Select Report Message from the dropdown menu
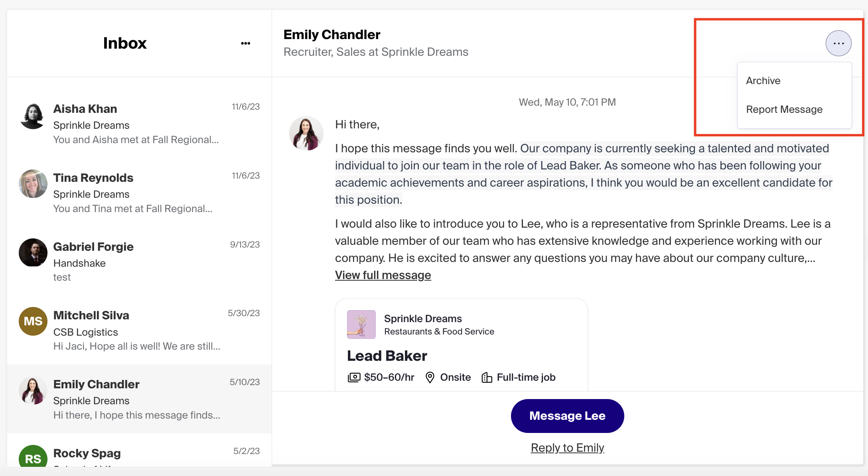 tap(784, 109)
